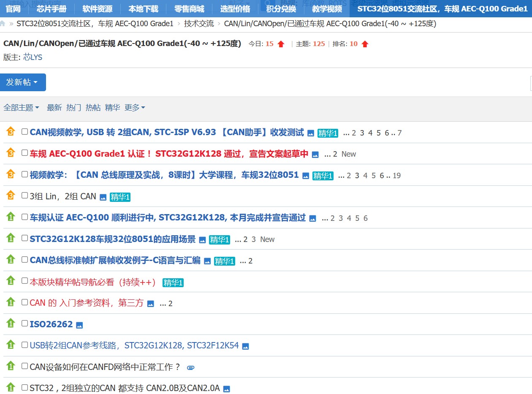Select the 热门 filter tab
This screenshot has height=394, width=532.
click(x=73, y=108)
